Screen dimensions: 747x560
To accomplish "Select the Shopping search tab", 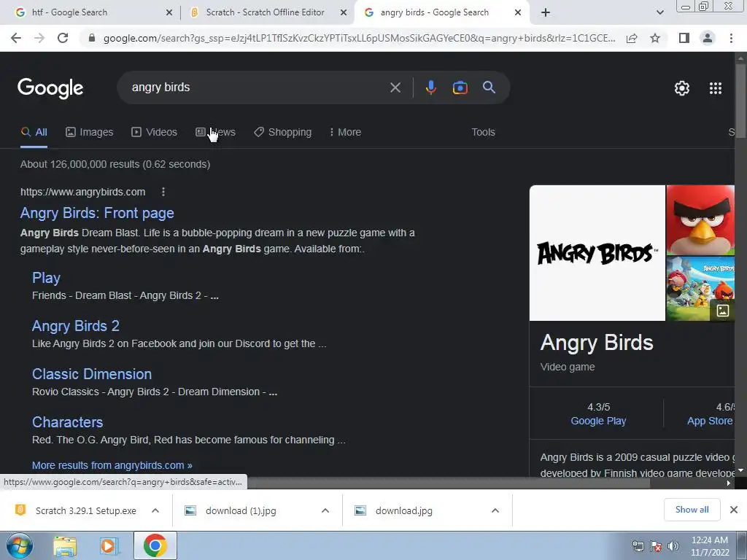I will (x=282, y=132).
